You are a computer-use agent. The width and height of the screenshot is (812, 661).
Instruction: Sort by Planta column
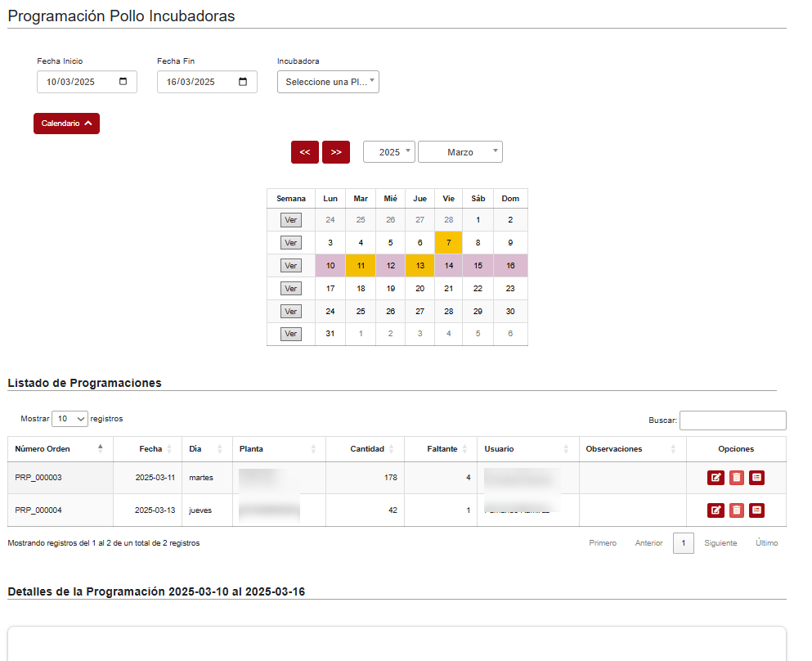click(x=279, y=448)
